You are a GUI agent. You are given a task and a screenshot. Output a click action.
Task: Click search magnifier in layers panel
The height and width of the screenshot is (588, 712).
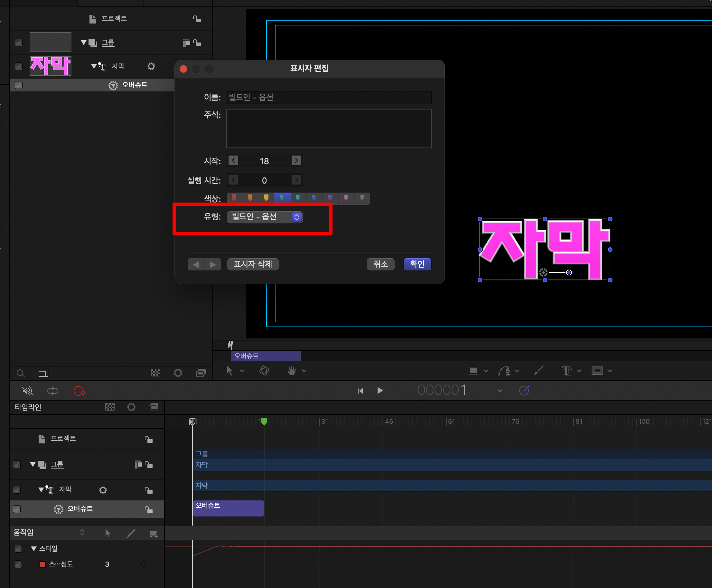[x=21, y=373]
